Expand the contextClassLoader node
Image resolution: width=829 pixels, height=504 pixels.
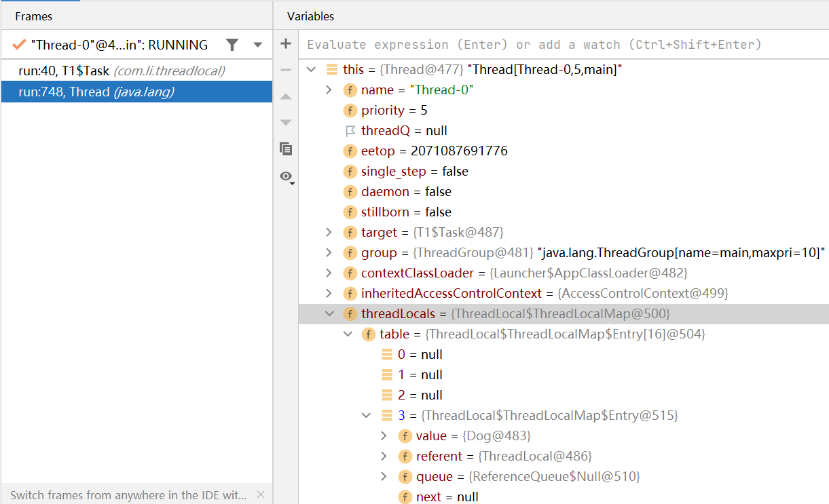[329, 273]
